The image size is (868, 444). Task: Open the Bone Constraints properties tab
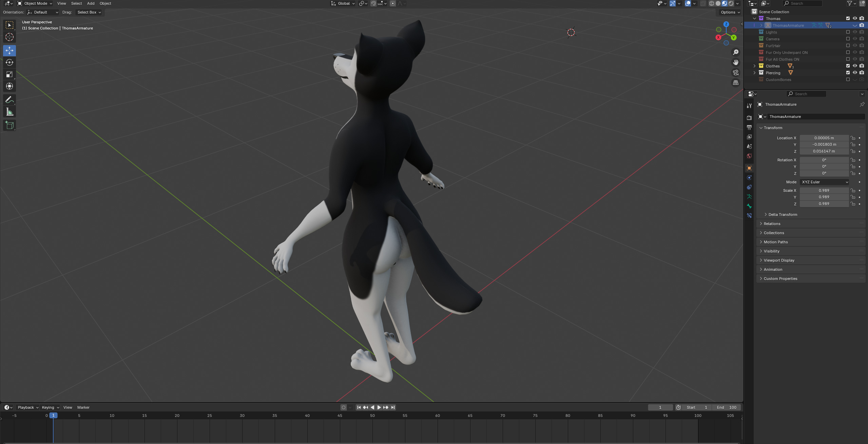tap(749, 216)
